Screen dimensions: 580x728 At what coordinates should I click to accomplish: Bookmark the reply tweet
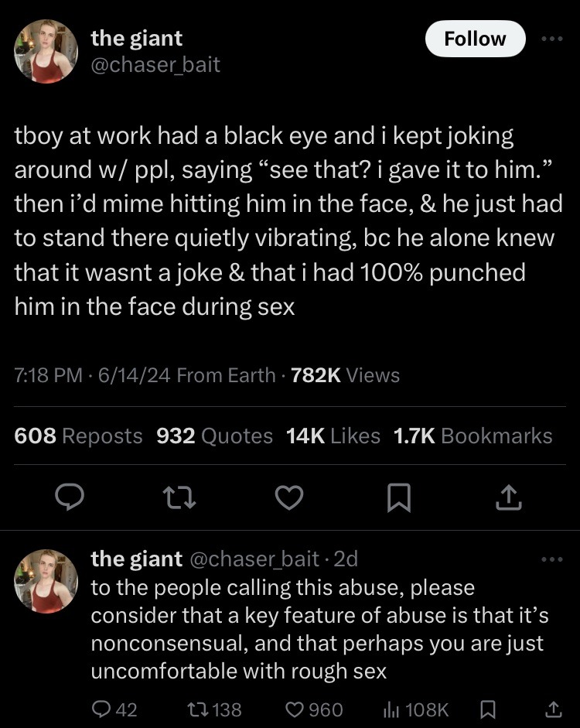coord(487,709)
